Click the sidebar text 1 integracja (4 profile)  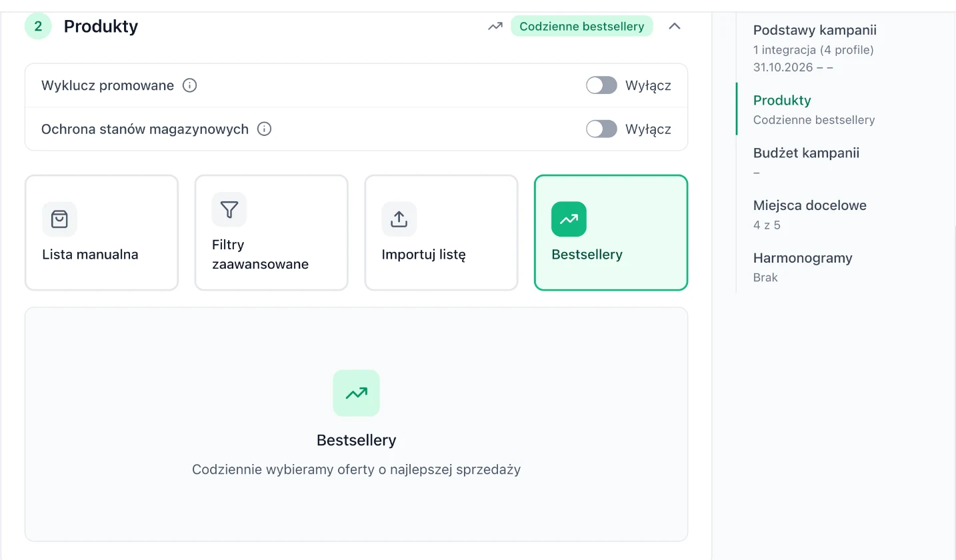coord(813,49)
